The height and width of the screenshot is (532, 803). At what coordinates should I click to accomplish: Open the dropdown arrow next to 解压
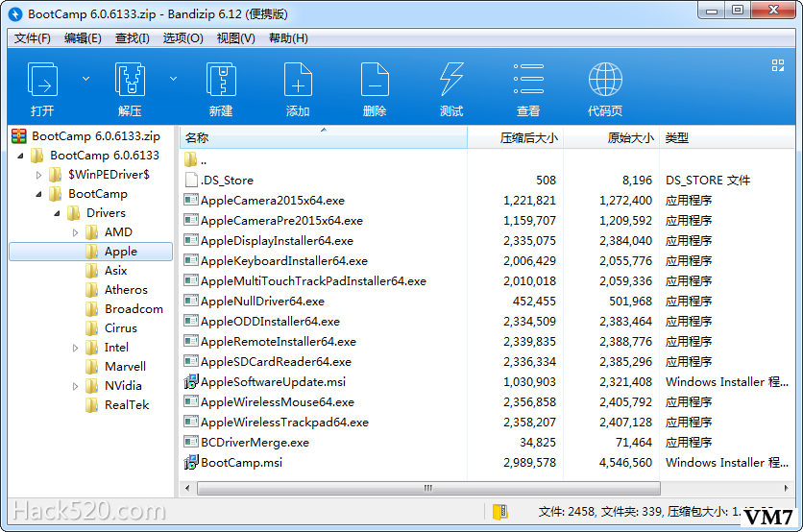(x=174, y=79)
